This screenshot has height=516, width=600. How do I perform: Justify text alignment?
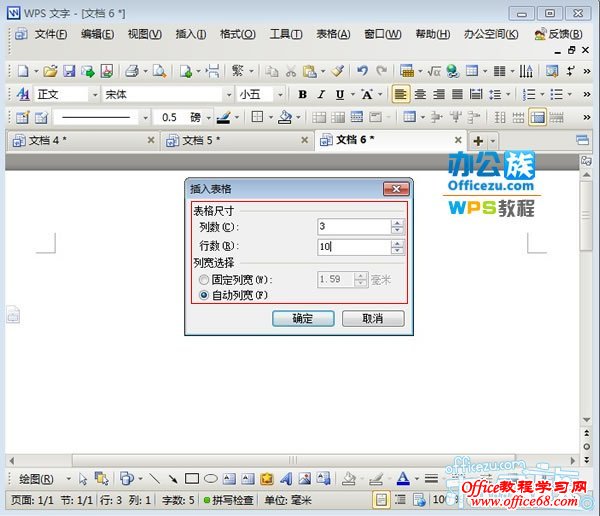click(457, 94)
